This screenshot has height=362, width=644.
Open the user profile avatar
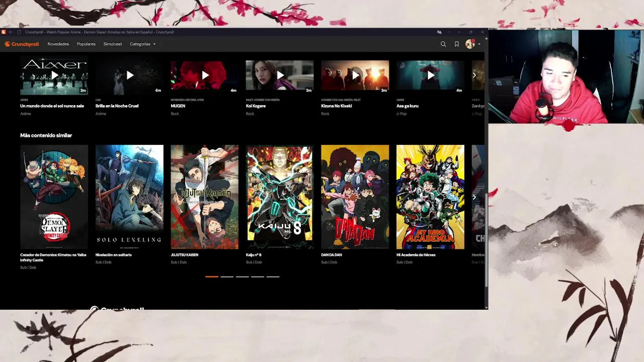(470, 44)
